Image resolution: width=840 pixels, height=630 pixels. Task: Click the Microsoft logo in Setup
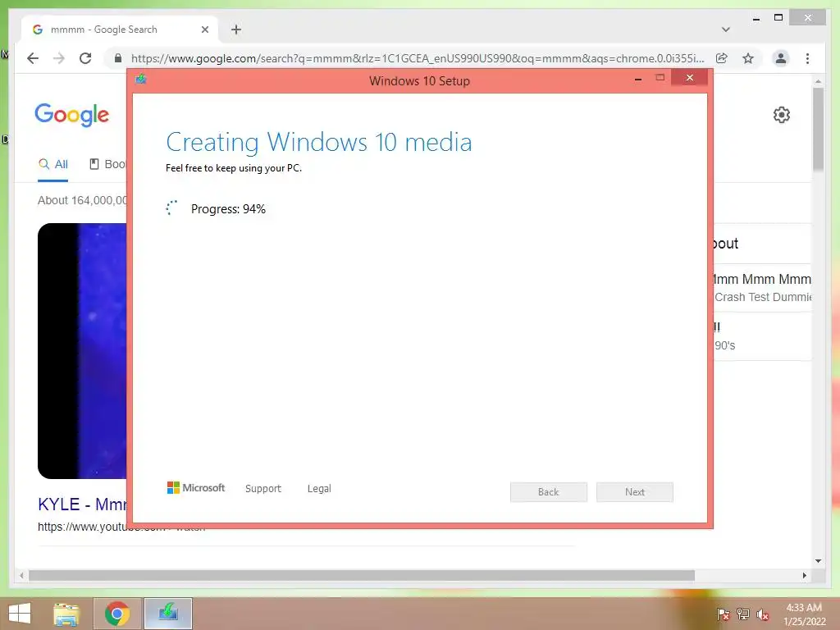(x=196, y=487)
